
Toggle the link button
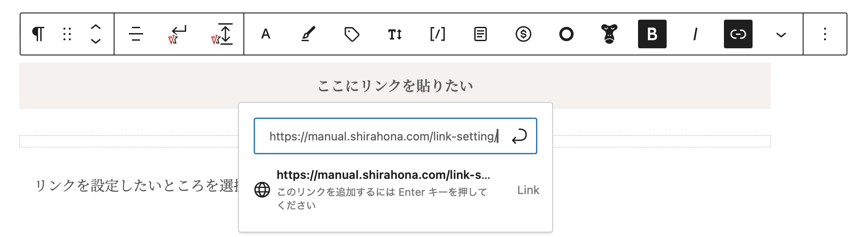pos(738,34)
